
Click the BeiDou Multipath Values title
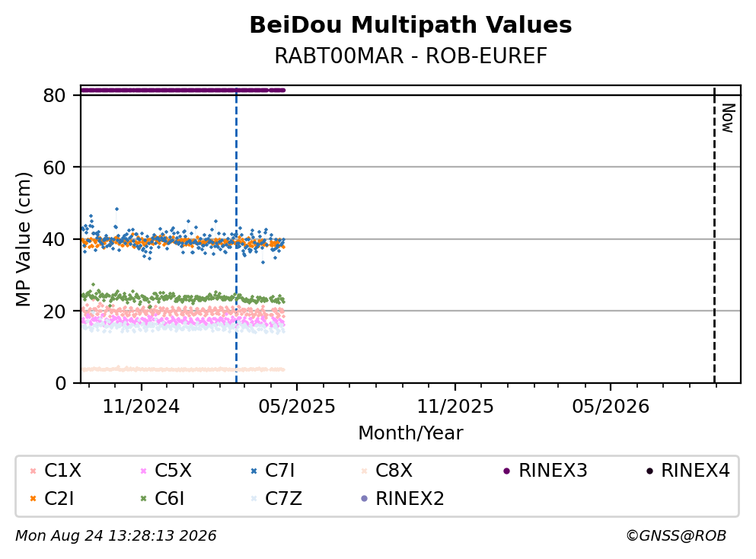pos(411,25)
